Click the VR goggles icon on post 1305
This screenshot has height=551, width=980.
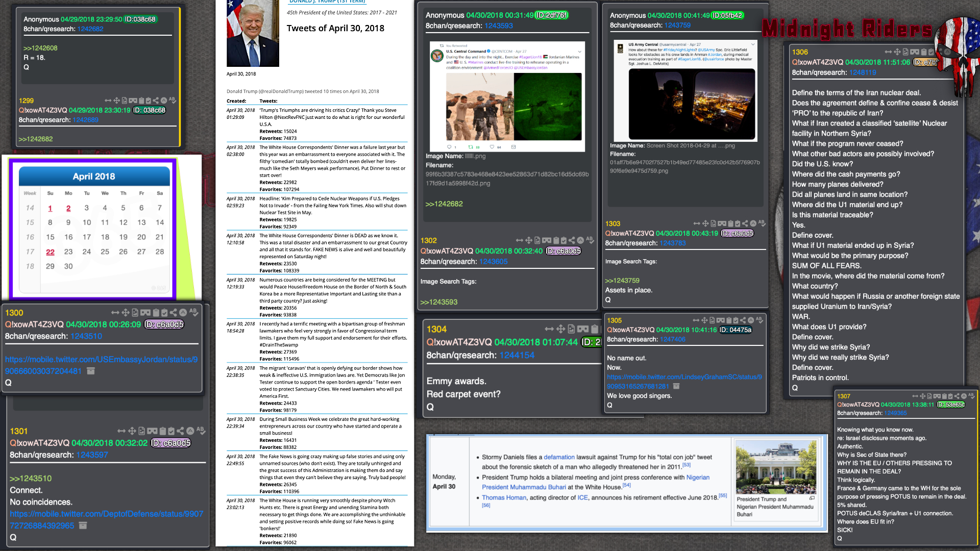click(720, 320)
